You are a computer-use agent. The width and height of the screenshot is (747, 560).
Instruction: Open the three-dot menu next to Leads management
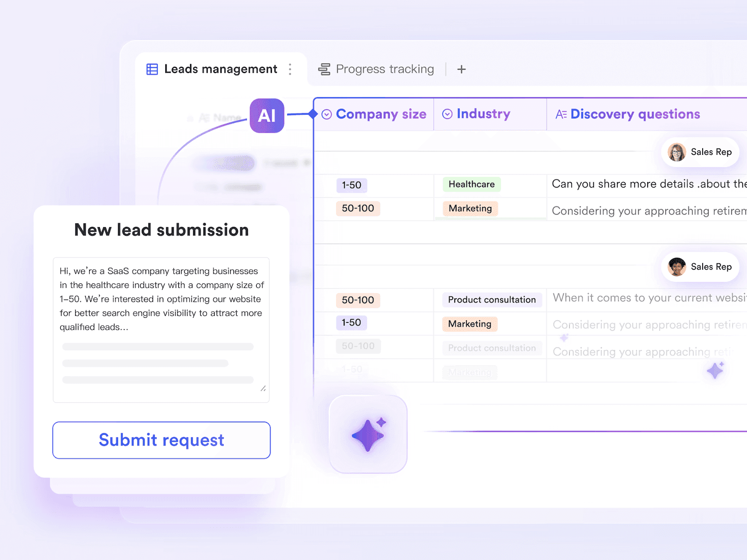[x=290, y=69]
